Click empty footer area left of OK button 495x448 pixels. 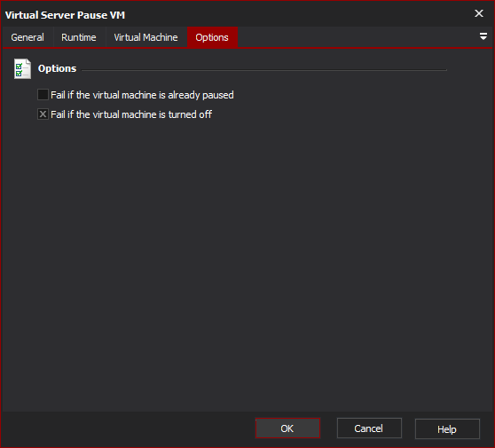point(128,428)
